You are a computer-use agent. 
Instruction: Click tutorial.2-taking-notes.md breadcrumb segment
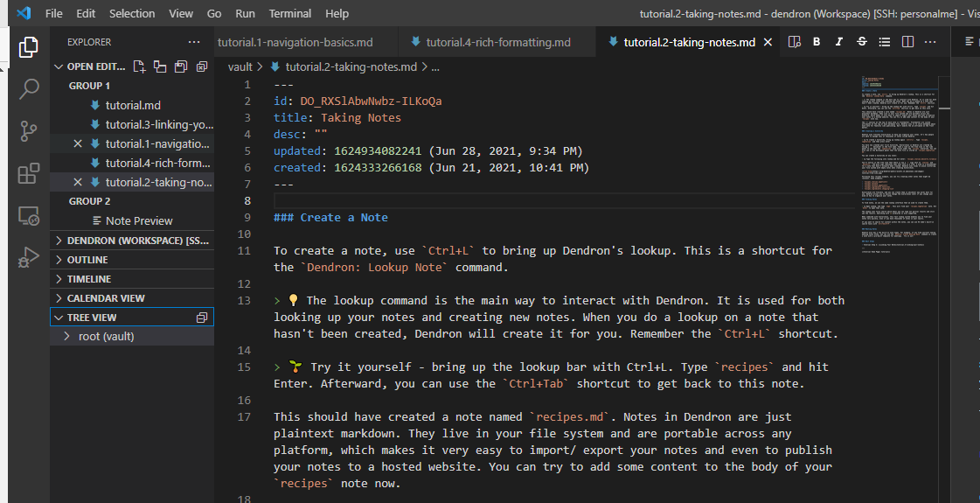coord(351,67)
